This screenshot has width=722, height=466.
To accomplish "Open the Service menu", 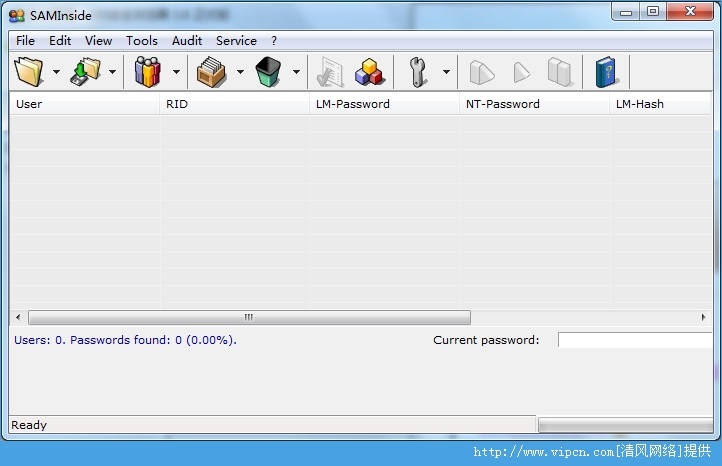I will [236, 41].
